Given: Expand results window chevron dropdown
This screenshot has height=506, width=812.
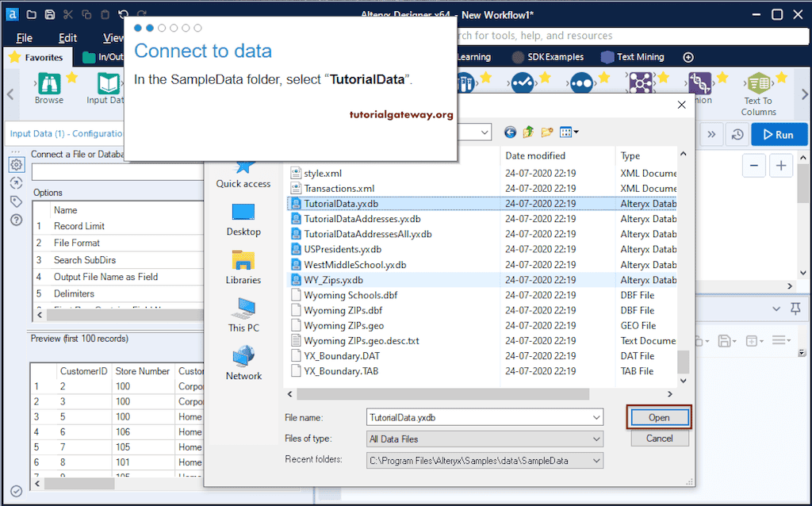Looking at the screenshot, I should point(776,309).
